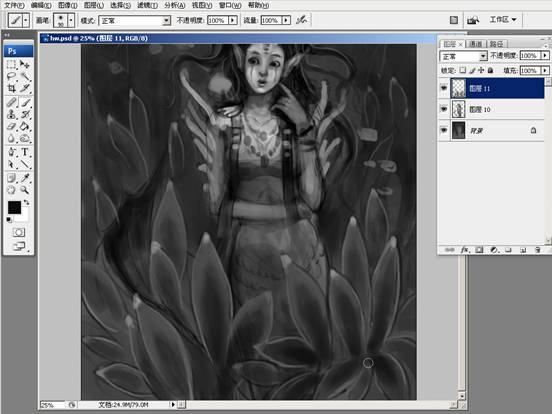Hide layer 图层 10
The height and width of the screenshot is (414, 552).
[x=444, y=109]
